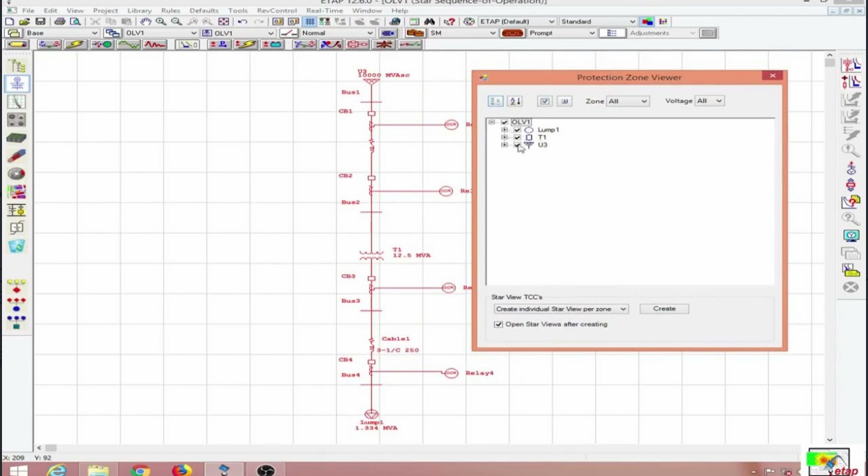Run Star fault insertion lightning icon
The height and width of the screenshot is (476, 868).
pyautogui.click(x=75, y=44)
